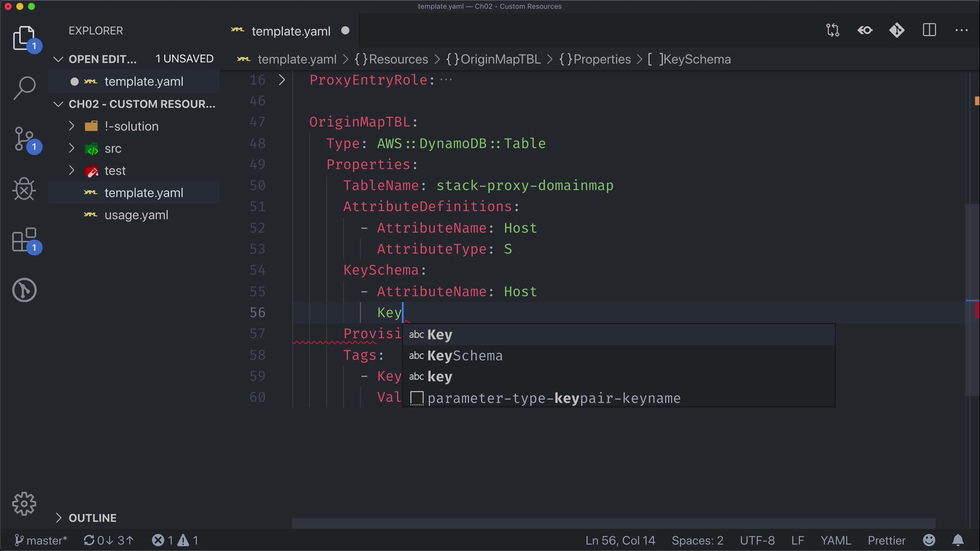The image size is (980, 551).
Task: Open the Source Control view
Action: point(24,139)
